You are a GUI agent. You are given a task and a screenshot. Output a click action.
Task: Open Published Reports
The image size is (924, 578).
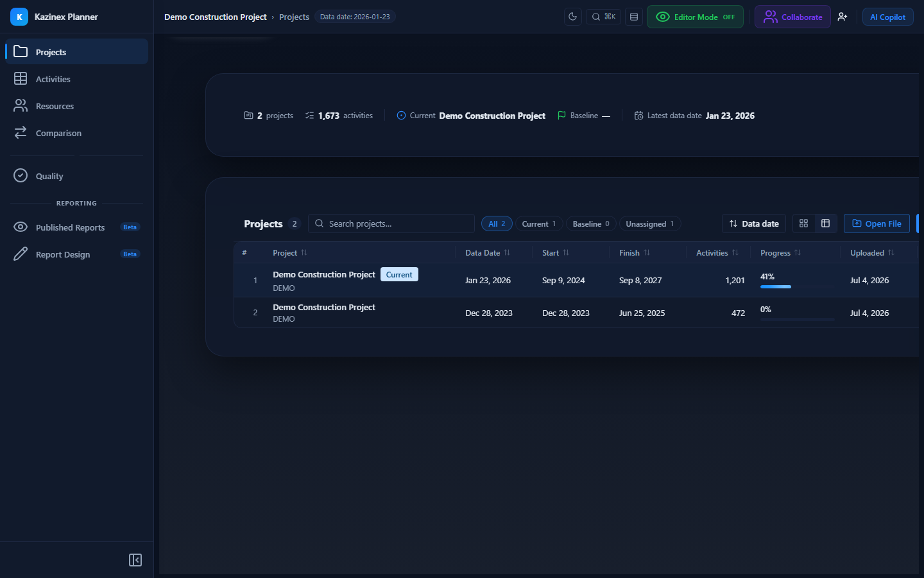click(x=77, y=227)
